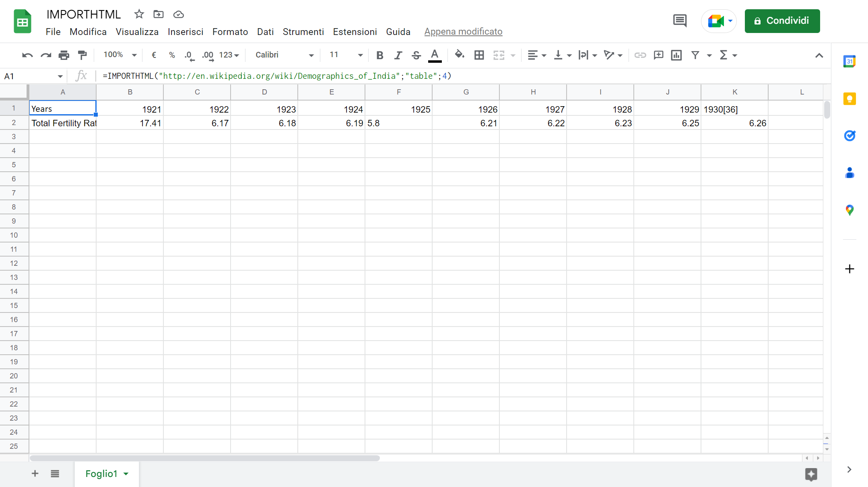
Task: Open the font size 11 dropdown
Action: coord(346,55)
